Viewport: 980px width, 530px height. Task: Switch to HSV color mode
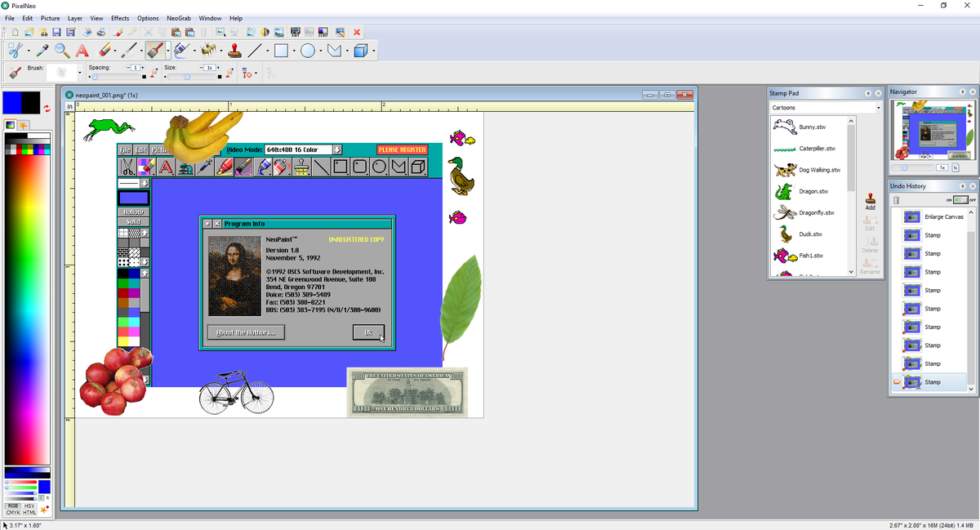pyautogui.click(x=29, y=506)
